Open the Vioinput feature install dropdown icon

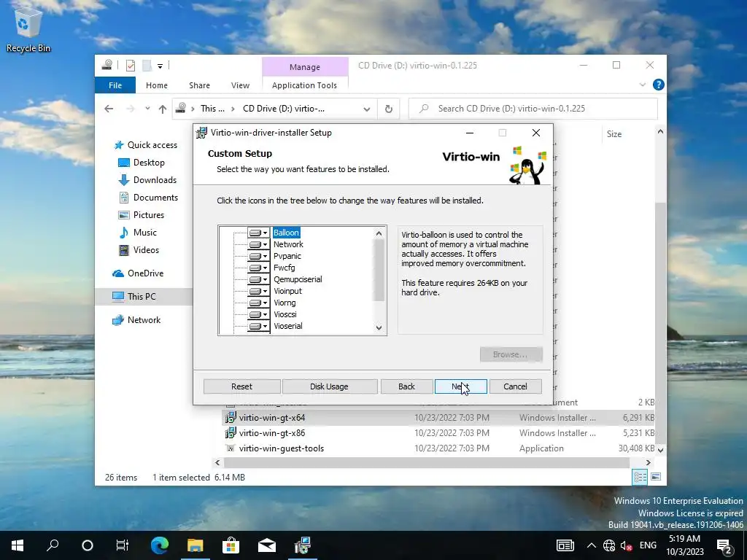[259, 291]
